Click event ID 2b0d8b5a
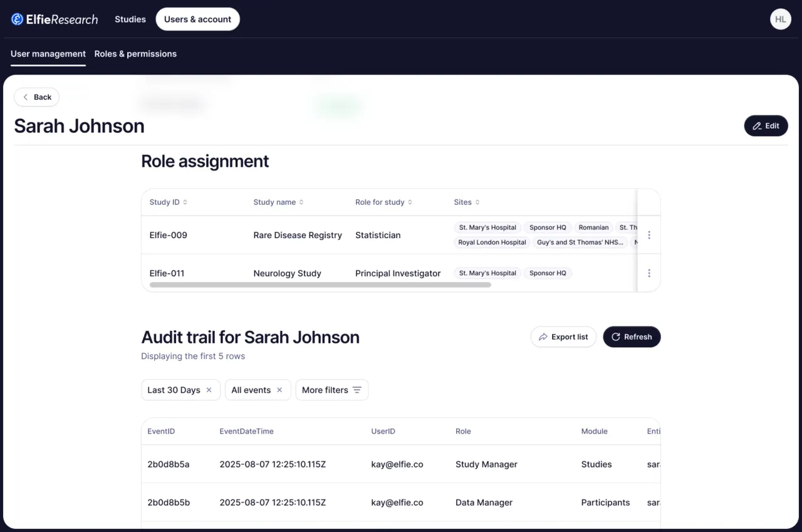 point(169,464)
